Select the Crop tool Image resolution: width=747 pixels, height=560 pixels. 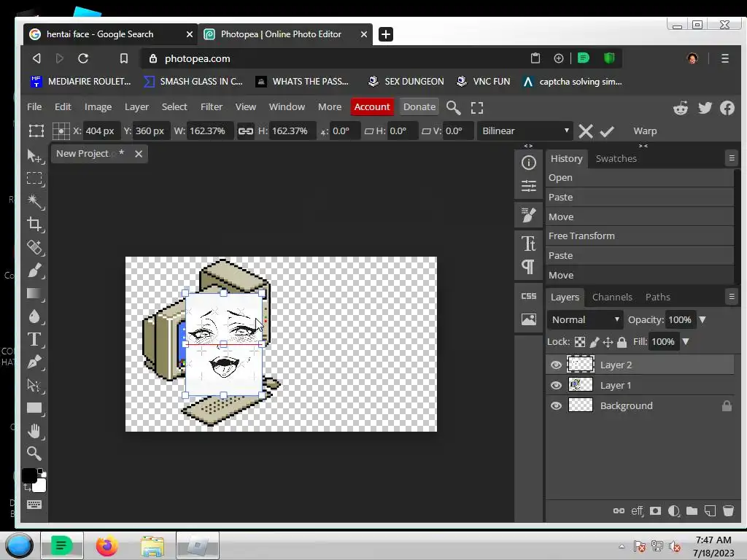(x=34, y=225)
